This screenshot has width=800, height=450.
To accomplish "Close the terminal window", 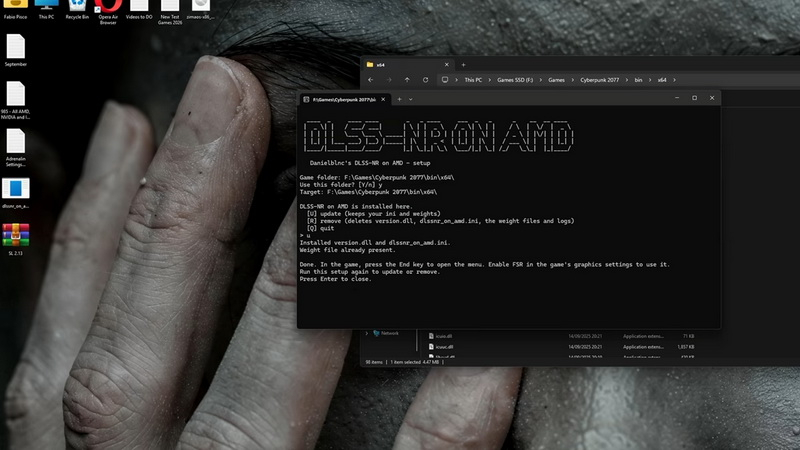I will (712, 98).
